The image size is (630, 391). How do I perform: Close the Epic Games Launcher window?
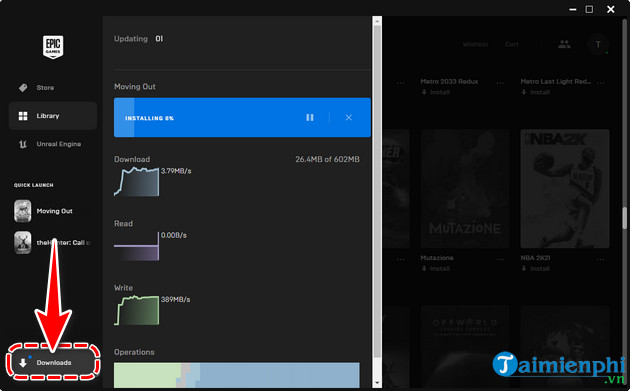pyautogui.click(x=610, y=9)
